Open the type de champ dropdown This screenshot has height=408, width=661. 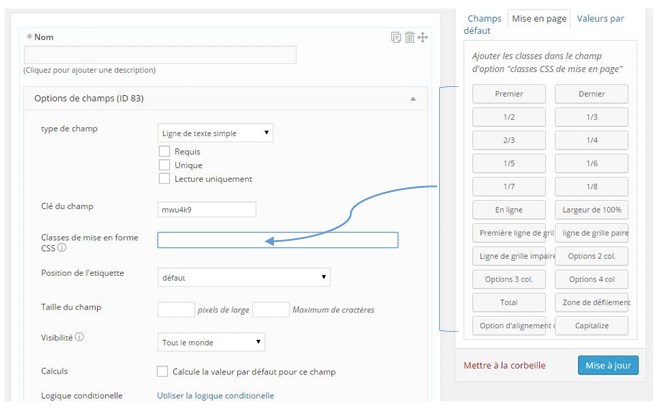point(215,132)
